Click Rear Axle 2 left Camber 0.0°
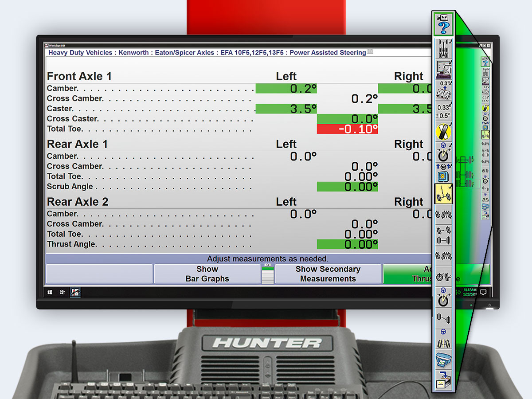532x399 pixels. tap(304, 214)
